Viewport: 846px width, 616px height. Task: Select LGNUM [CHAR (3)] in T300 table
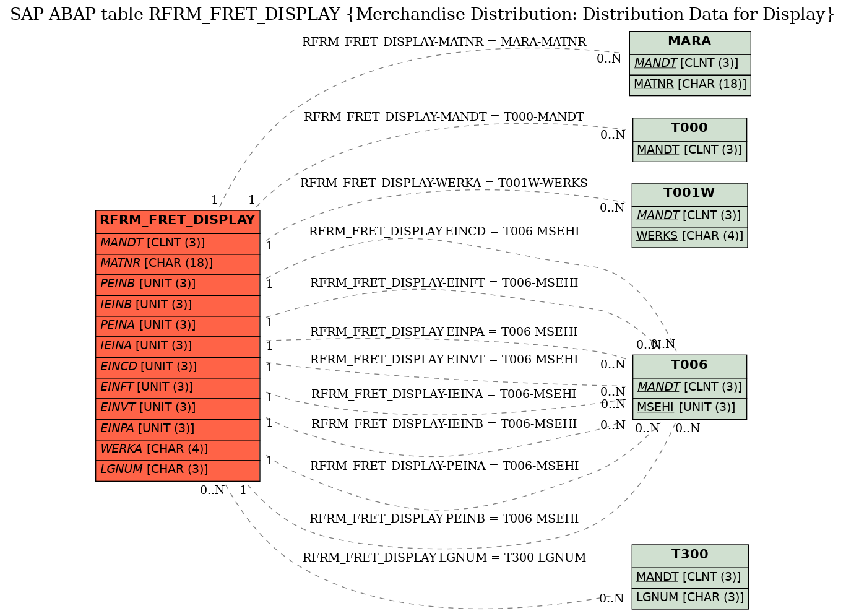[690, 598]
